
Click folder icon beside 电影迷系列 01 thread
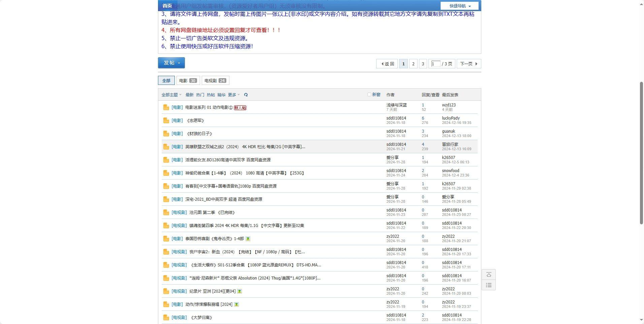(166, 107)
